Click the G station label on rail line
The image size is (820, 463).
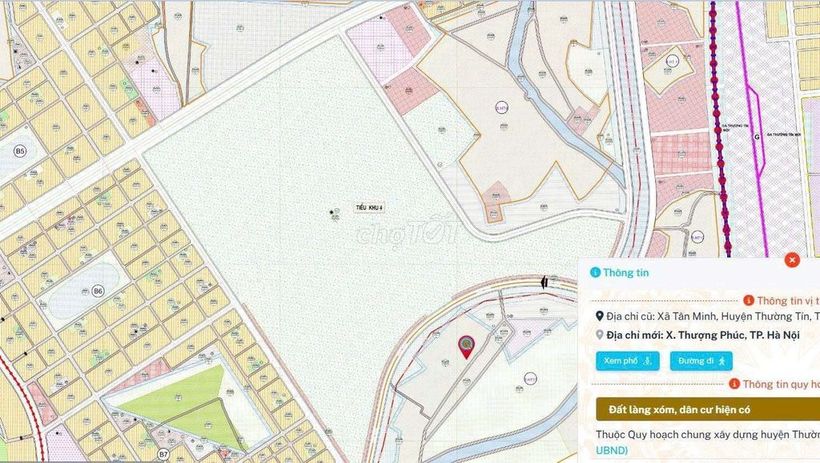[x=756, y=137]
